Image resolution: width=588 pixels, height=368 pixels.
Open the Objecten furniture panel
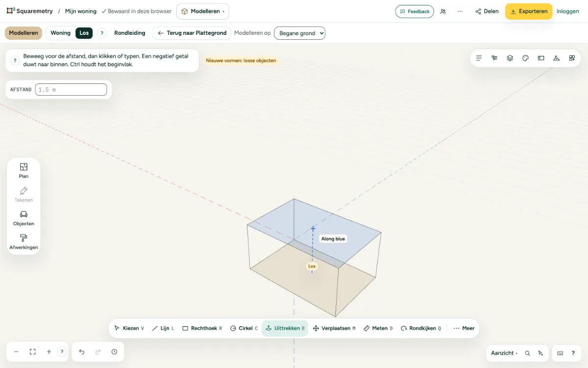click(x=24, y=218)
